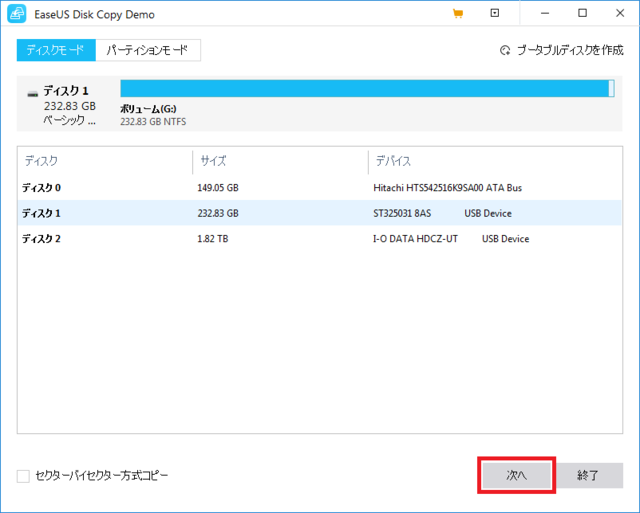Image resolution: width=640 pixels, height=513 pixels.
Task: Maximize the EaseUS Disk Copy window
Action: 582,13
